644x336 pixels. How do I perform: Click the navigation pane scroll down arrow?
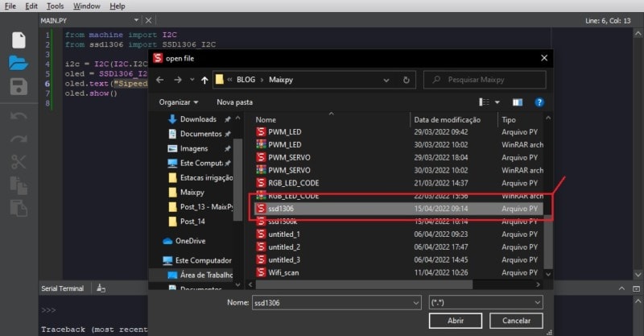coord(237,284)
